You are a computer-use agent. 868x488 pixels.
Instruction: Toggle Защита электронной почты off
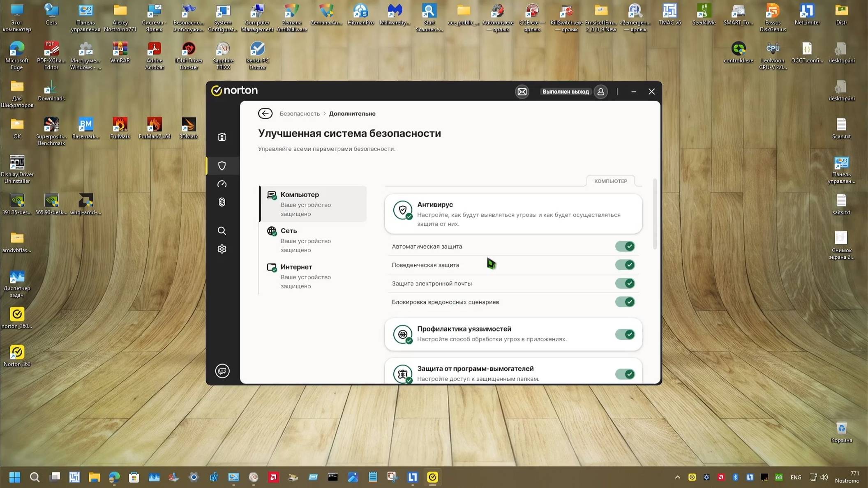(x=625, y=283)
